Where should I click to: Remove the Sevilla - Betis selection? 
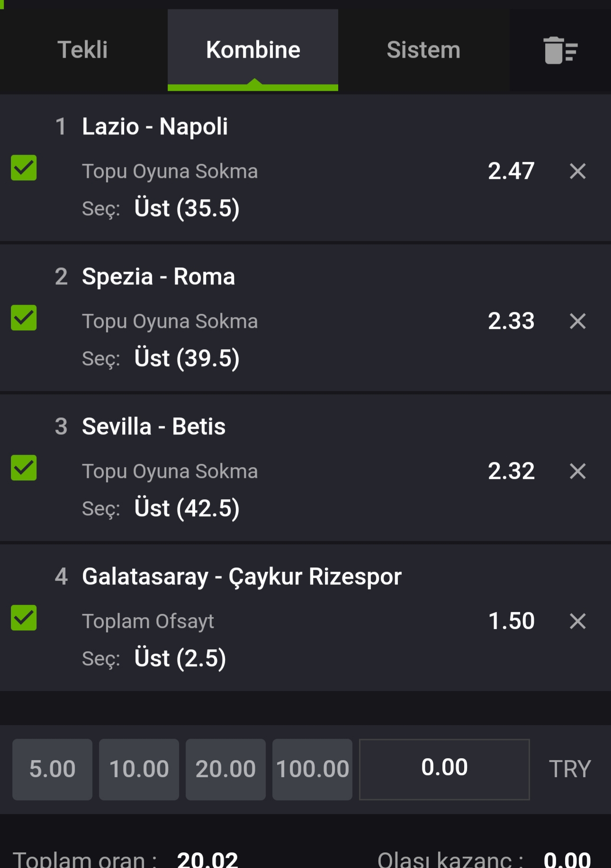[578, 471]
